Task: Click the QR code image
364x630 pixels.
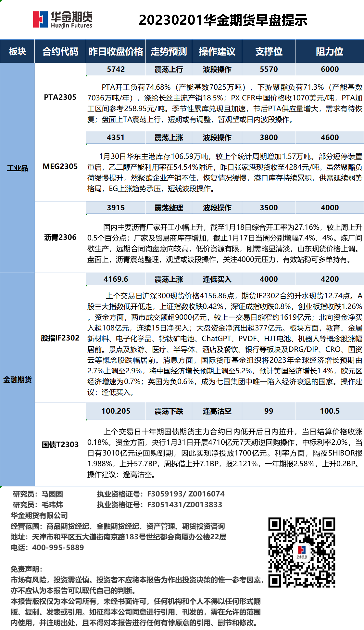Action: coord(302,552)
